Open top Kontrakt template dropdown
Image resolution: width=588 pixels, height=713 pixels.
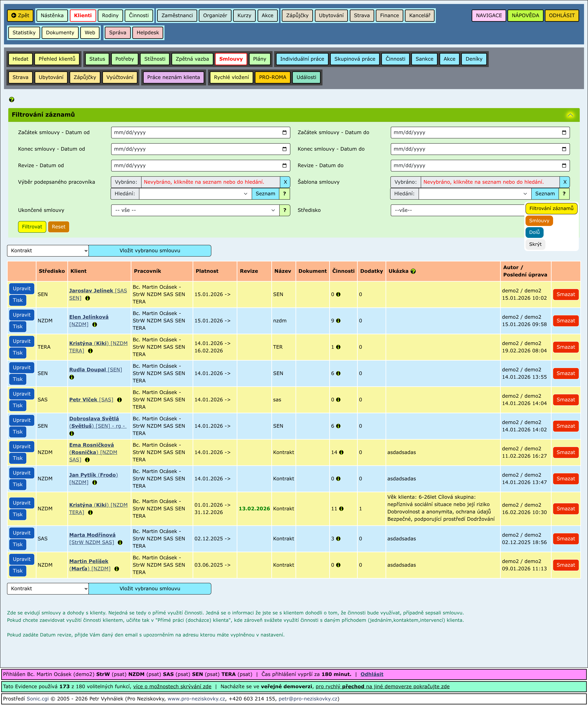click(48, 251)
